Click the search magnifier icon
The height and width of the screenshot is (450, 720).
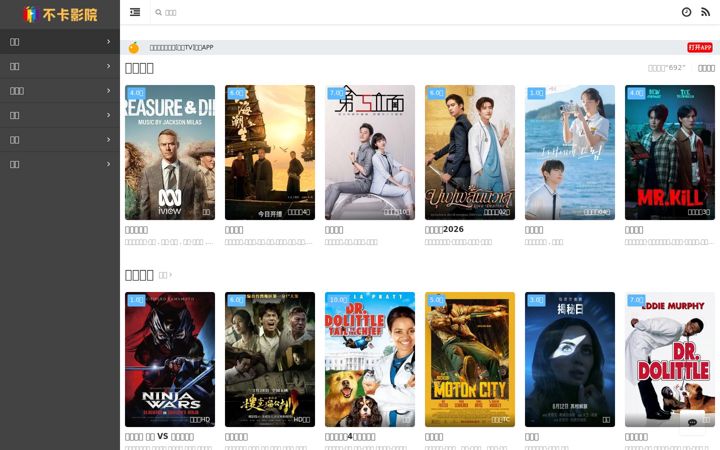[158, 12]
